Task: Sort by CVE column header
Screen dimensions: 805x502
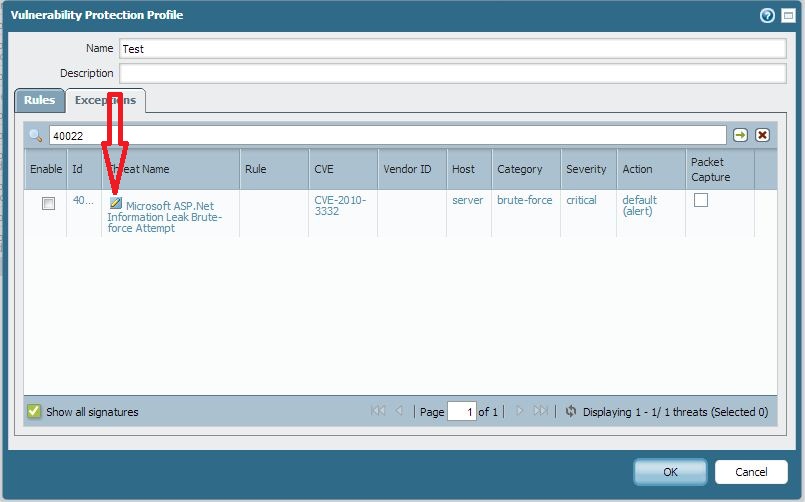Action: 343,169
